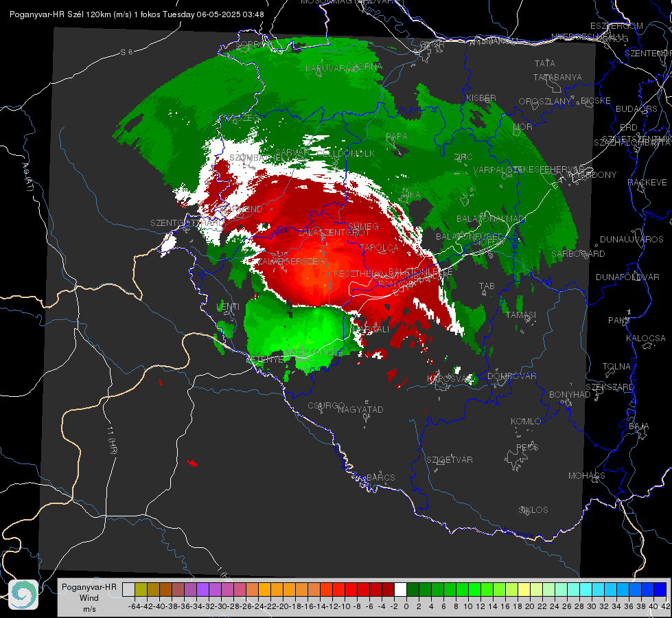Click the 11 (HR) road label
Image resolution: width=672 pixels, height=618 pixels.
click(x=113, y=439)
